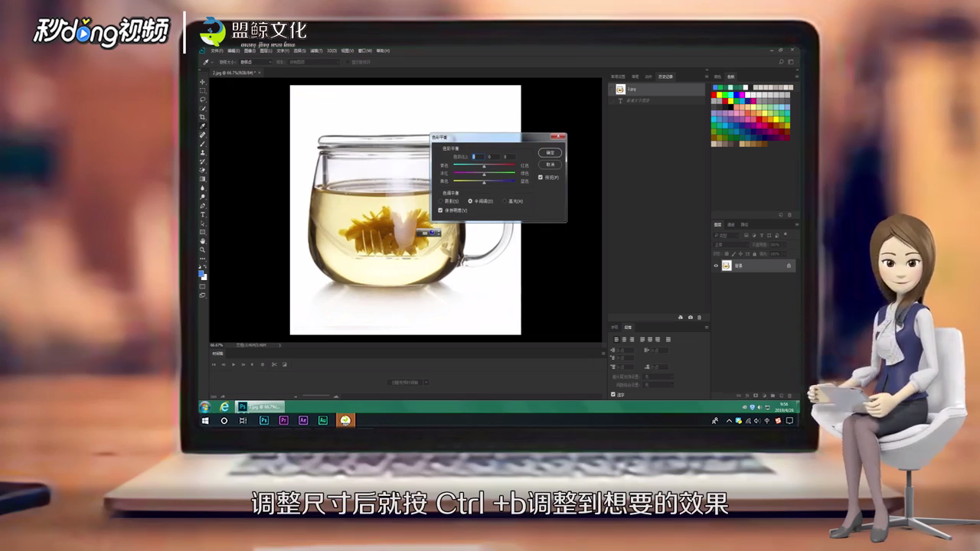The width and height of the screenshot is (980, 551).
Task: Select the Dodge tool
Action: (203, 195)
